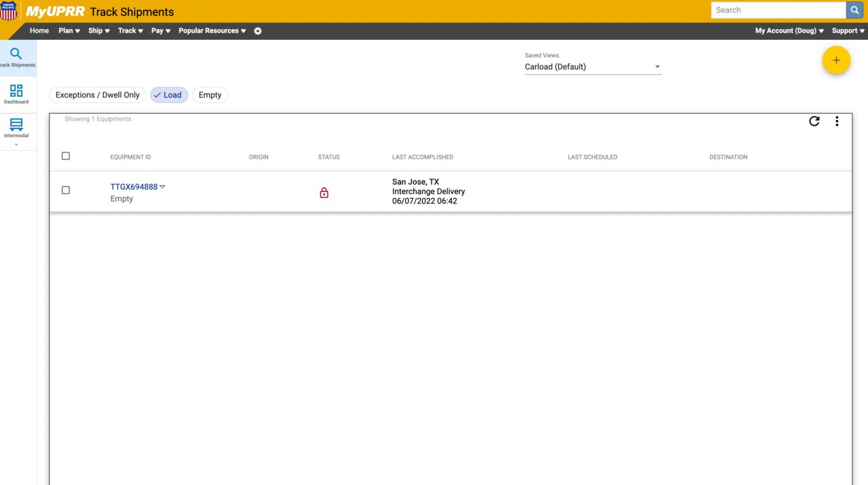Click the Origin column header
868x485 pixels.
click(x=259, y=157)
